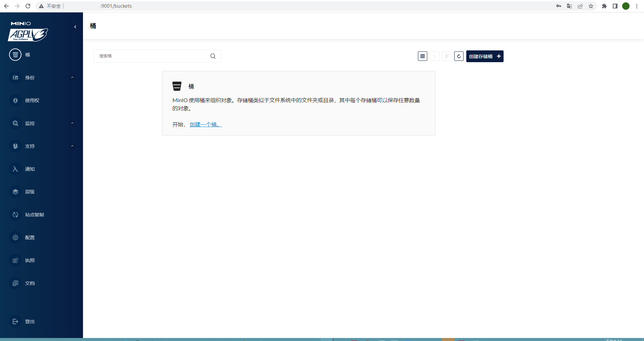Open the 桶 (Buckets) sidebar icon

click(15, 55)
